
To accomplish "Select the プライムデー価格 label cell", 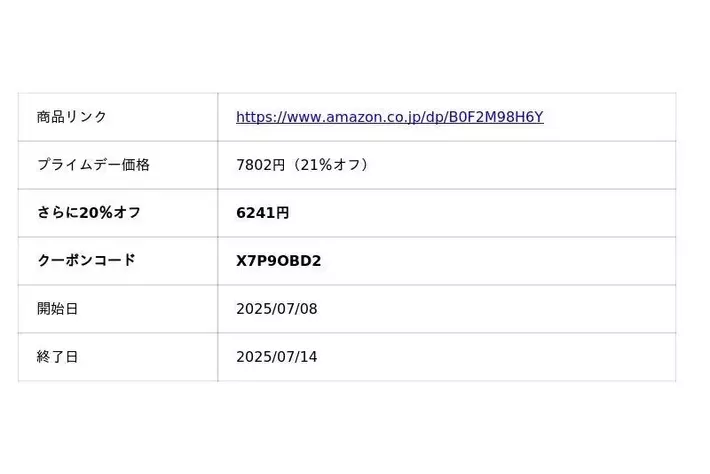I will pyautogui.click(x=93, y=165).
